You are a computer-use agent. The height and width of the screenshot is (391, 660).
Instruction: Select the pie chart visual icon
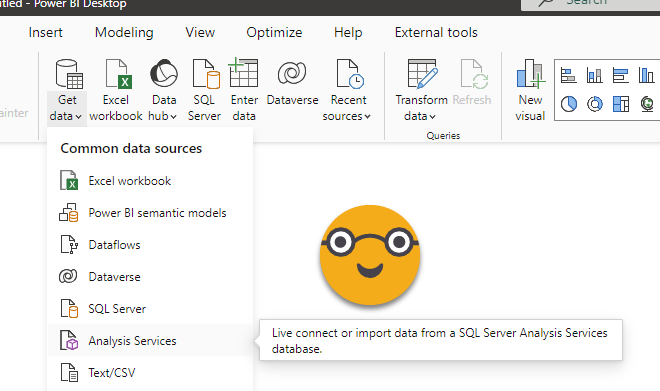(x=569, y=104)
